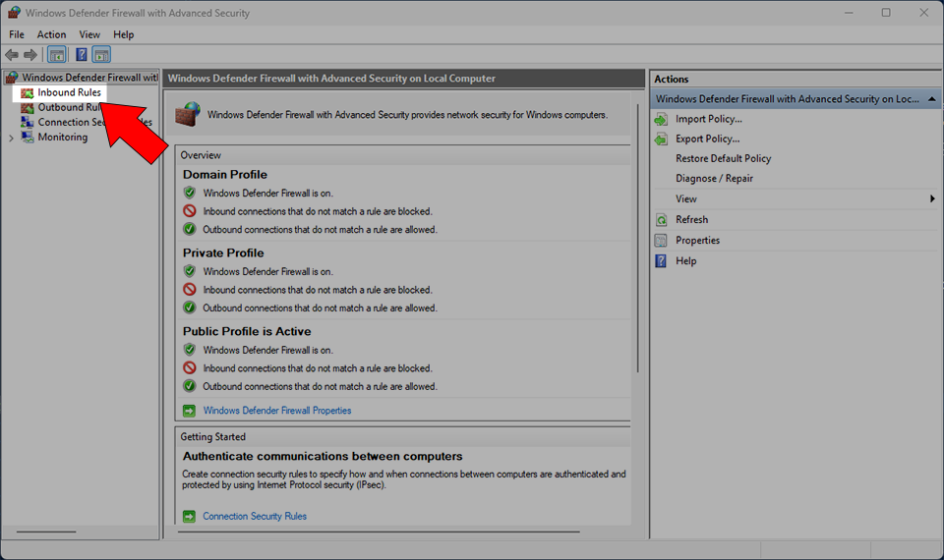Click Private Profile inbound blocked icon
944x560 pixels.
(x=190, y=289)
